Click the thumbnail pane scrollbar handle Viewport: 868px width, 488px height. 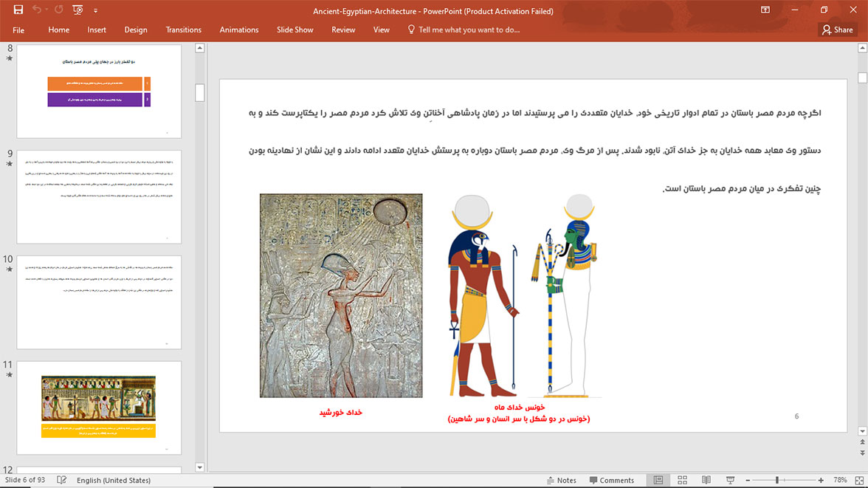(x=200, y=92)
